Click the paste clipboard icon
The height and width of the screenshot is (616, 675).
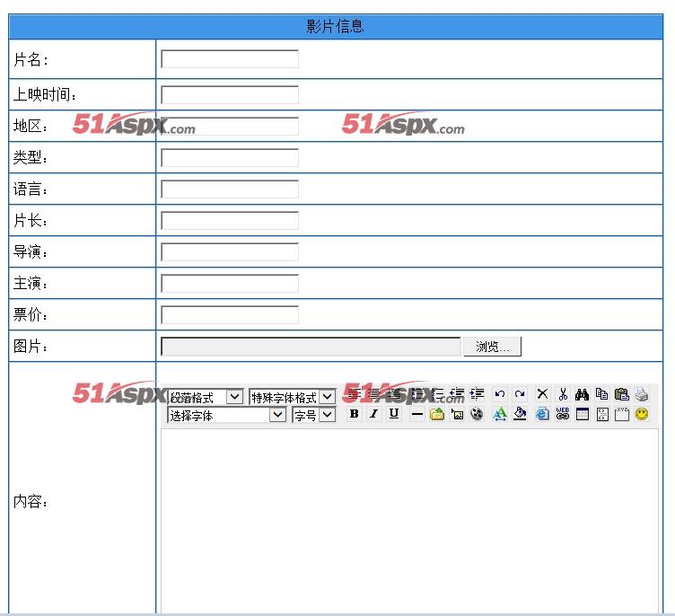[621, 394]
